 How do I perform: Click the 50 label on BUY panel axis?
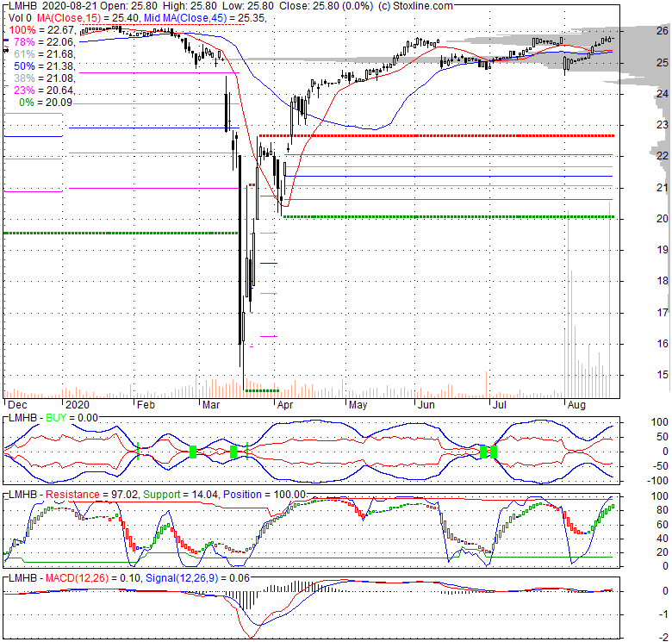663,437
